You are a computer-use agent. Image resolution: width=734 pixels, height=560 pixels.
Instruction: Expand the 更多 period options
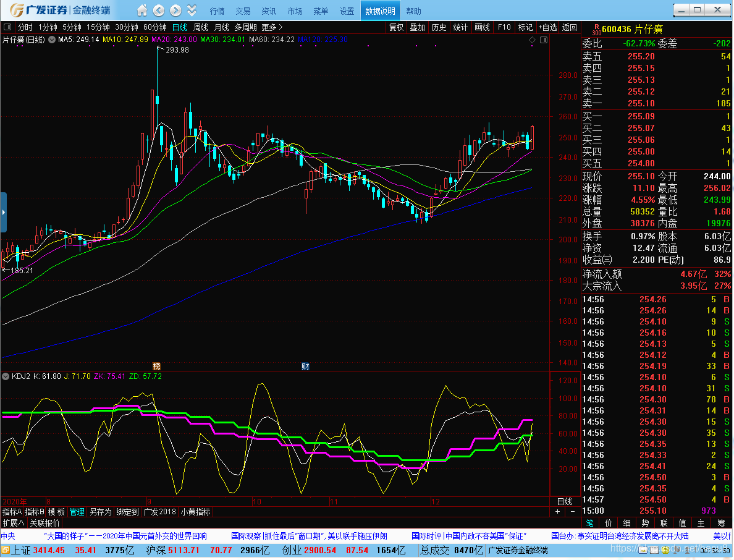[x=272, y=27]
